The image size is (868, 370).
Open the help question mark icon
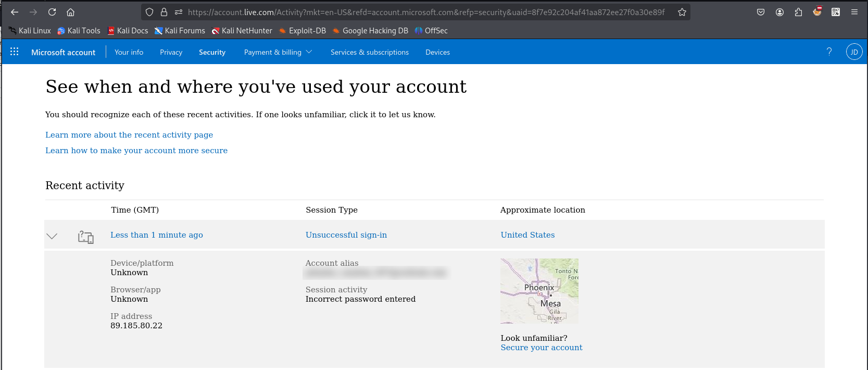click(x=829, y=52)
